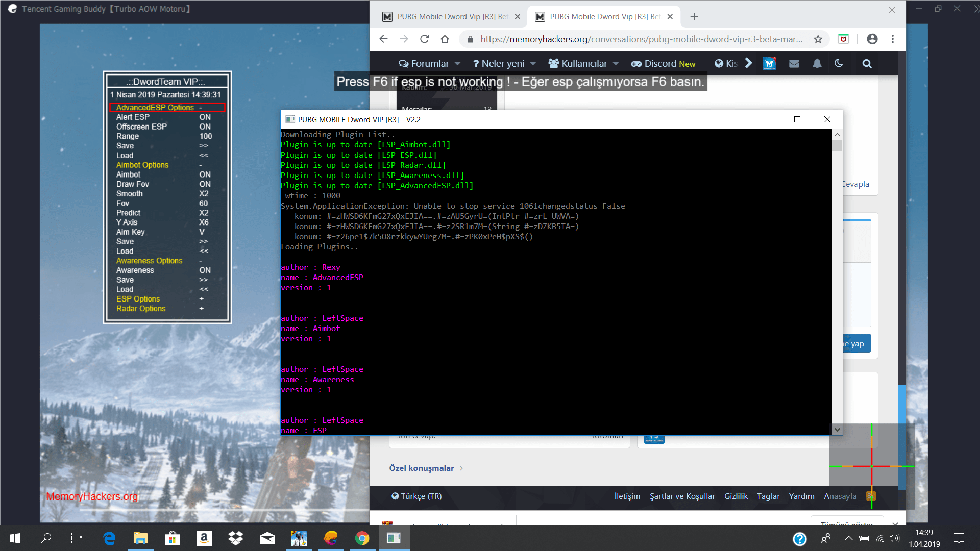Open the Anasayfa footer link
This screenshot has width=980, height=551.
(x=840, y=496)
